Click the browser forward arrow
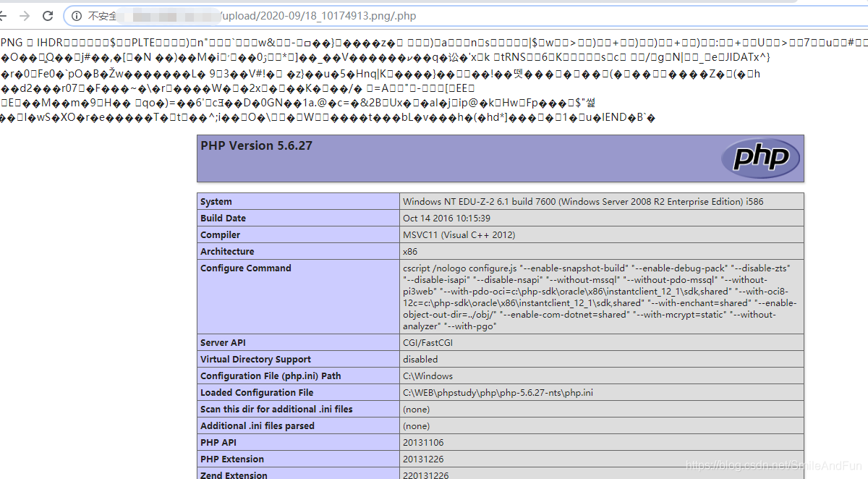Screen dimensions: 868x479 click(25, 15)
